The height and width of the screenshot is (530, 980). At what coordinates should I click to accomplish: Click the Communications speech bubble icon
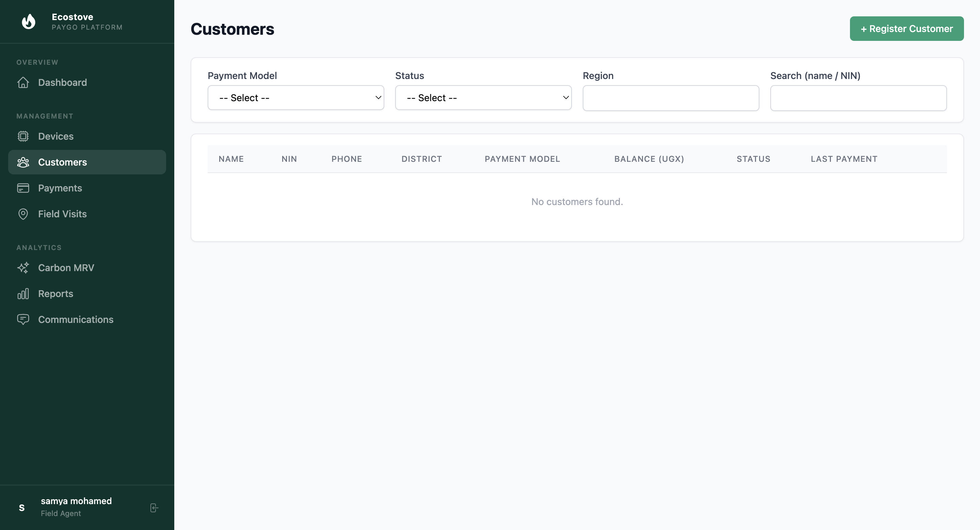click(23, 319)
